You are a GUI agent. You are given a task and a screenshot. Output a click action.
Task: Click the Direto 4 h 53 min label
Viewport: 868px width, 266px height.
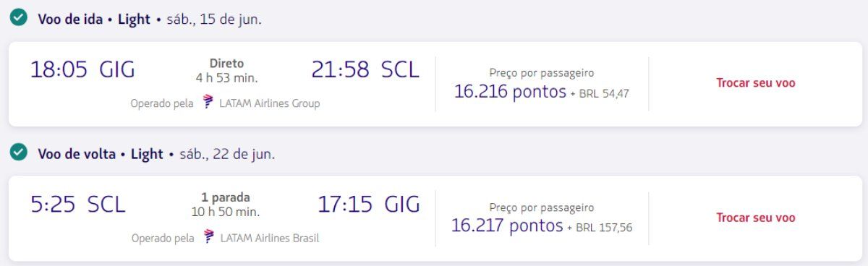pyautogui.click(x=226, y=70)
